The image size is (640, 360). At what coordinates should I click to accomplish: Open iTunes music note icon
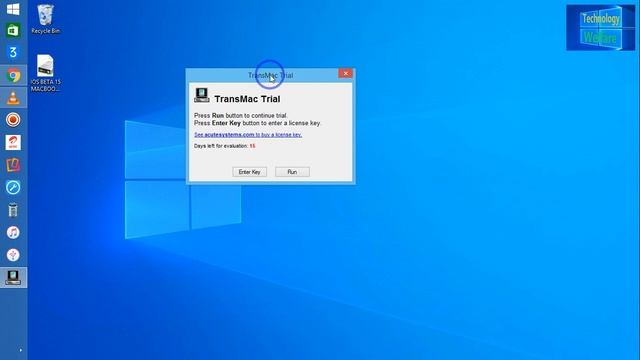[x=13, y=232]
